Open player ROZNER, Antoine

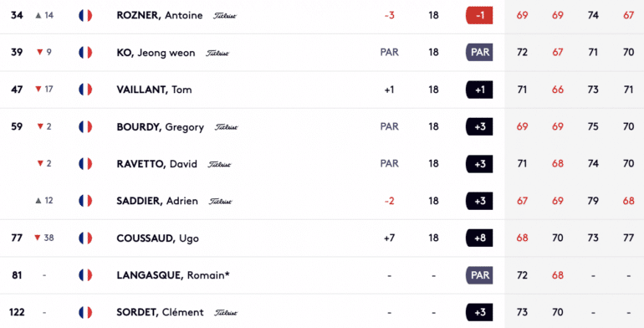(160, 16)
